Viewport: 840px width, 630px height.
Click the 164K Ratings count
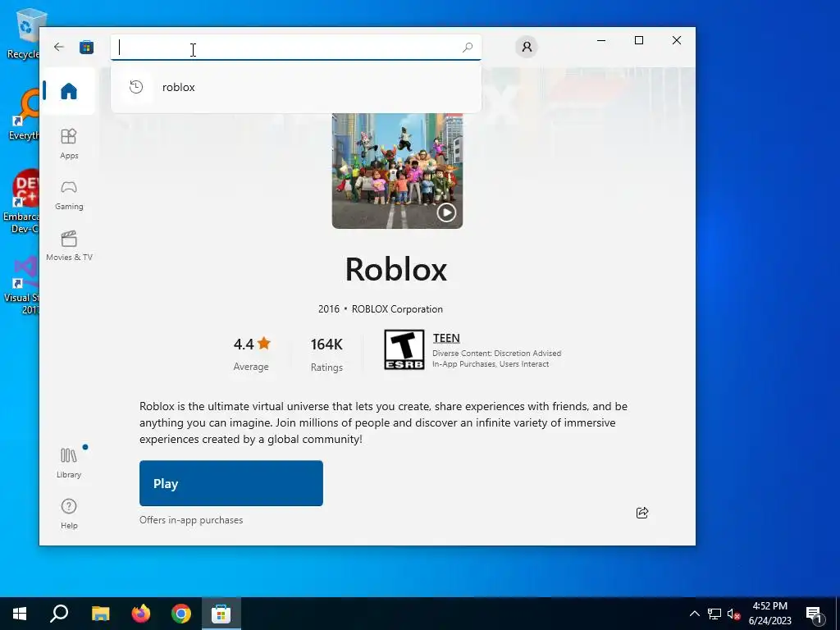pyautogui.click(x=326, y=354)
